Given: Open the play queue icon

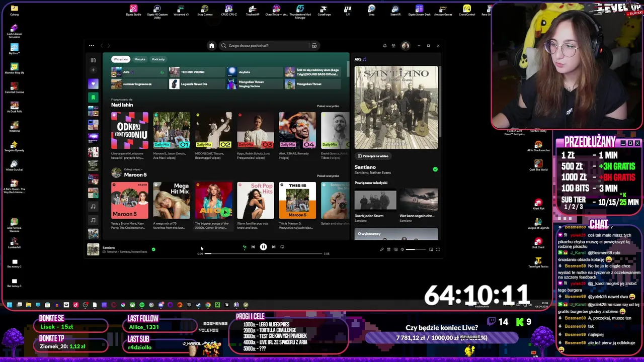Looking at the screenshot, I should coord(388,249).
